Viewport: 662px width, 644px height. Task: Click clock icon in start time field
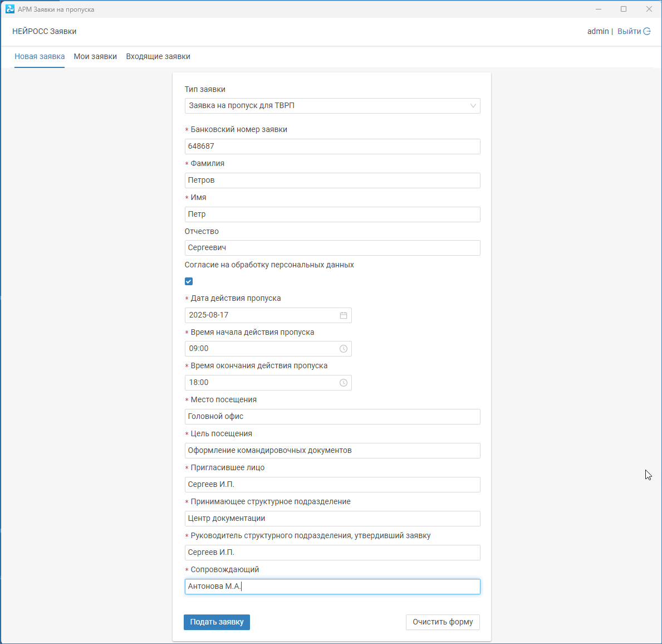click(x=344, y=349)
